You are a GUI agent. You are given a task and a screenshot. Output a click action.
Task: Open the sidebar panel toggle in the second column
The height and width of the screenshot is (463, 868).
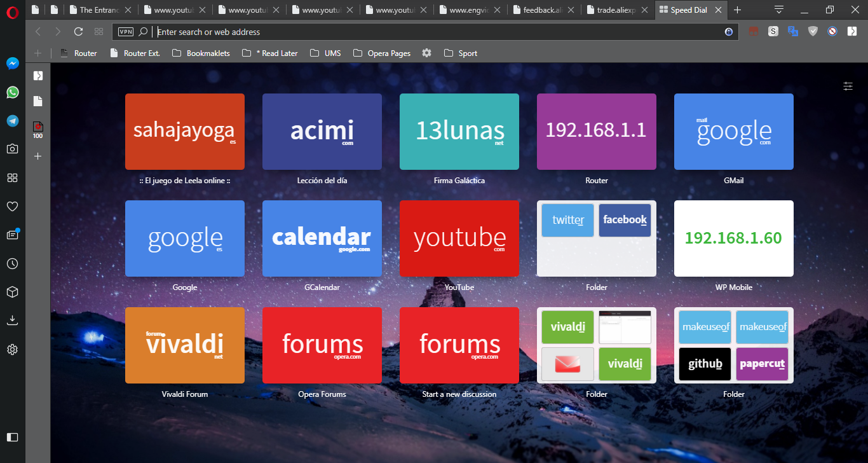tap(37, 76)
